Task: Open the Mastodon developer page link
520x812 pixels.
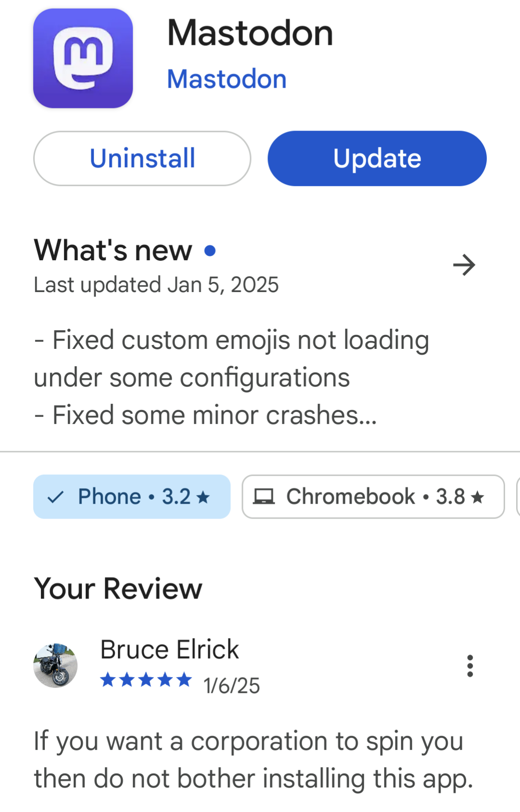Action: (227, 79)
